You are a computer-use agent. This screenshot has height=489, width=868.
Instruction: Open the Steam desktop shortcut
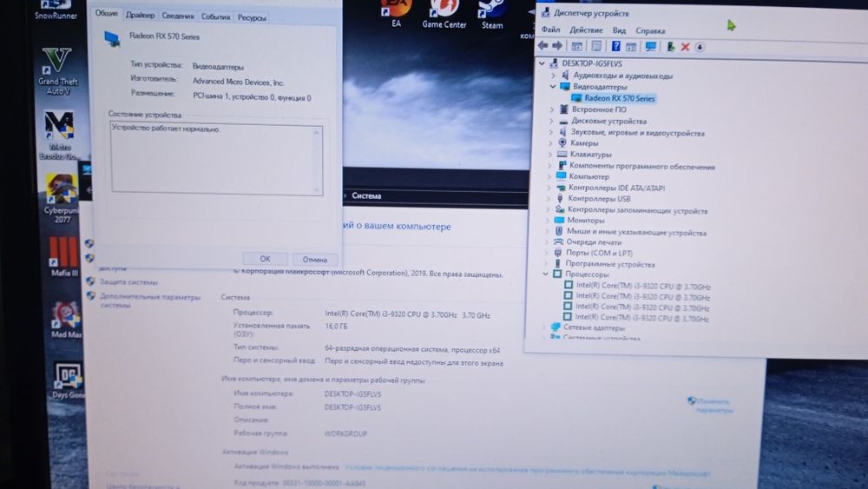click(x=492, y=15)
